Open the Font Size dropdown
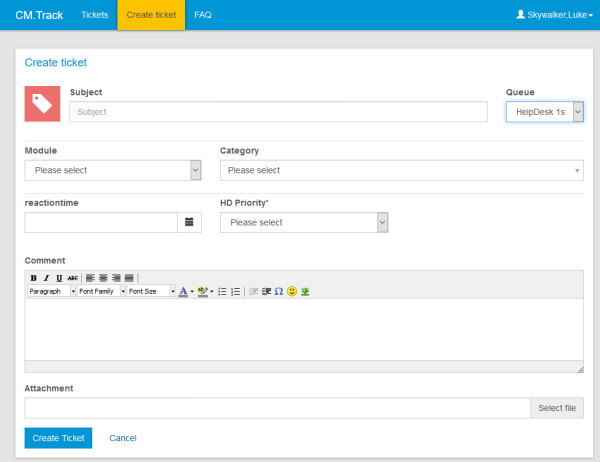This screenshot has height=462, width=600. coord(151,291)
